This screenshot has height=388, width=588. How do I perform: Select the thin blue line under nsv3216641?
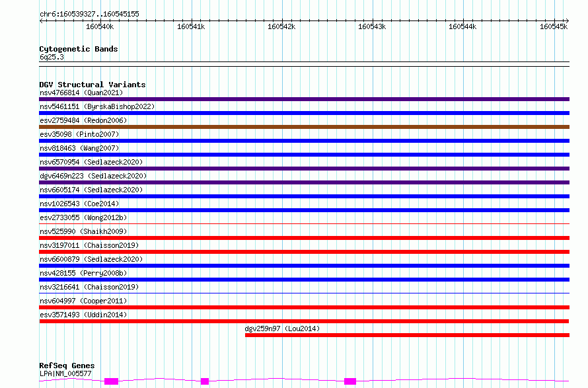tap(304, 293)
